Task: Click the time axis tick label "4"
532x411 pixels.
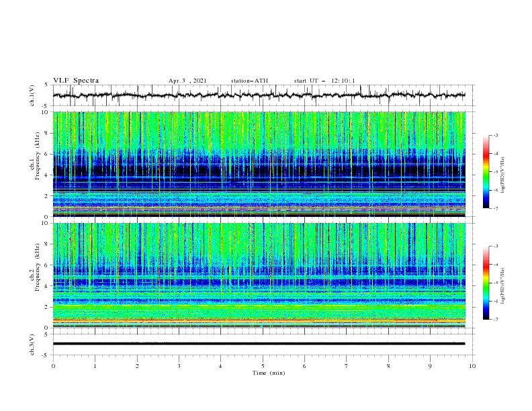Action: 220,366
